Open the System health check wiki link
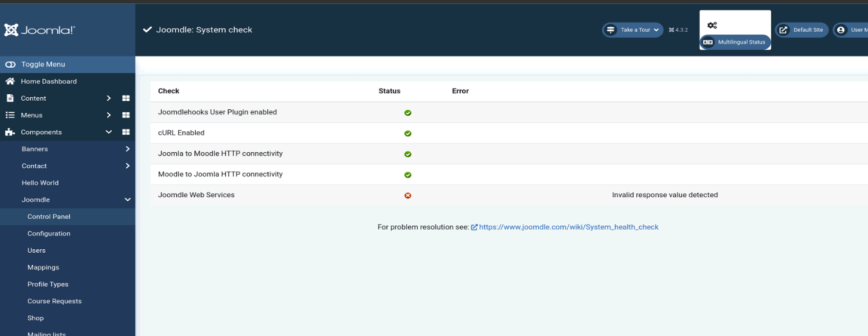This screenshot has width=868, height=336. 568,227
